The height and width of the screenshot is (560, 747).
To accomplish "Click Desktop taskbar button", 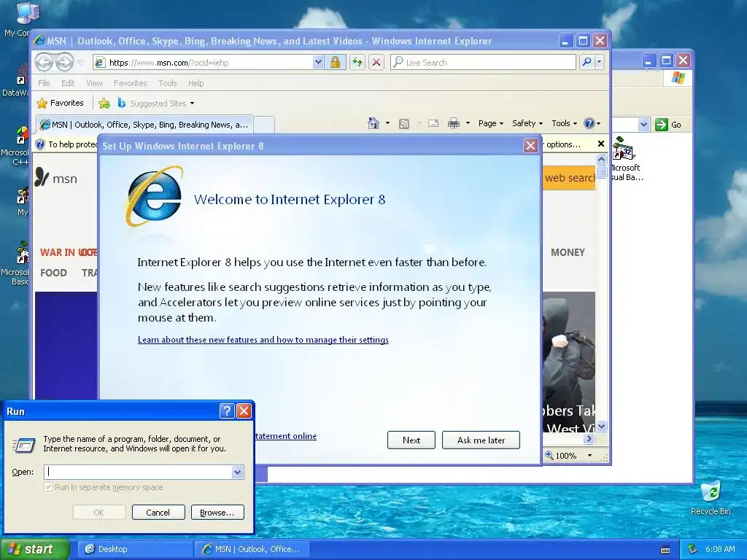I will coord(134,549).
